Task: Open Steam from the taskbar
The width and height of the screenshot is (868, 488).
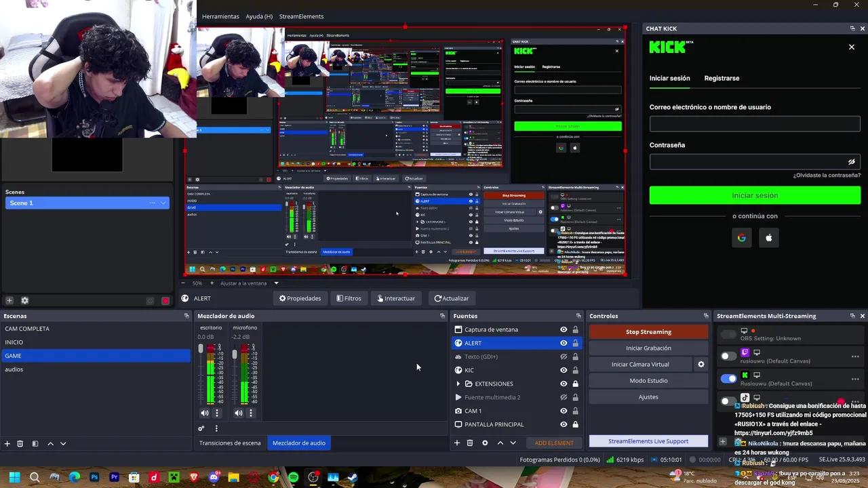Action: (x=353, y=477)
